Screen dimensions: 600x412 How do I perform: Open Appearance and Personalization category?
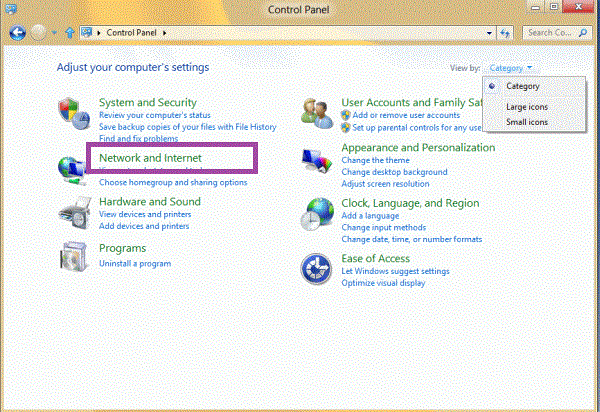click(418, 148)
